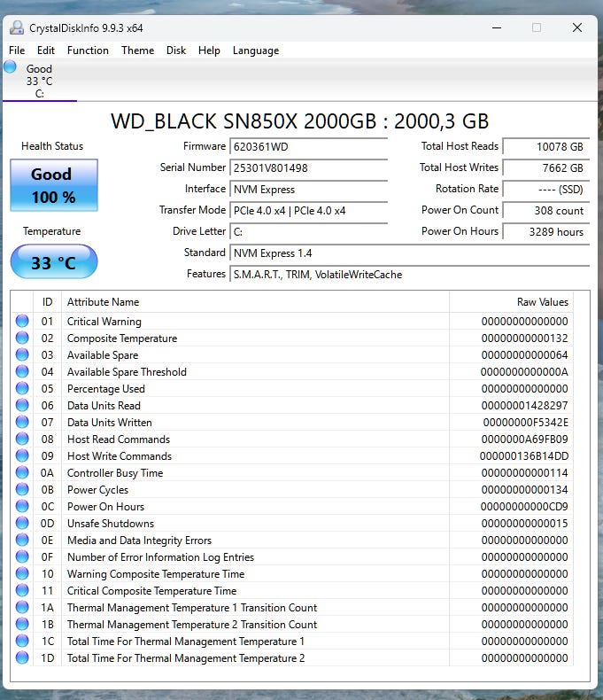Click the Raw Values column header
The image size is (603, 700).
(x=512, y=302)
